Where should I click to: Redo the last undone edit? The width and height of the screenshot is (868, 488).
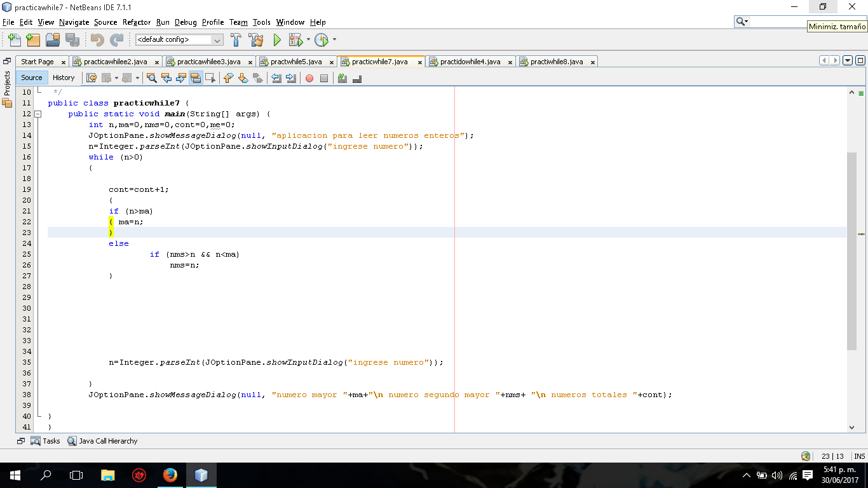[117, 40]
